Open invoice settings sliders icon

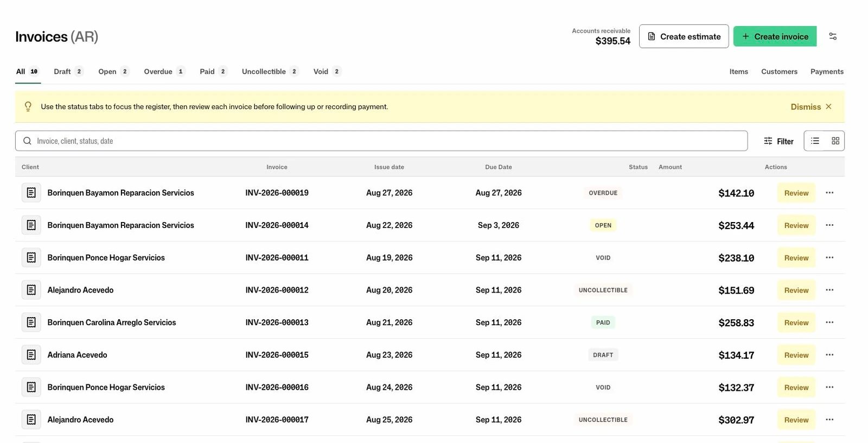[833, 36]
